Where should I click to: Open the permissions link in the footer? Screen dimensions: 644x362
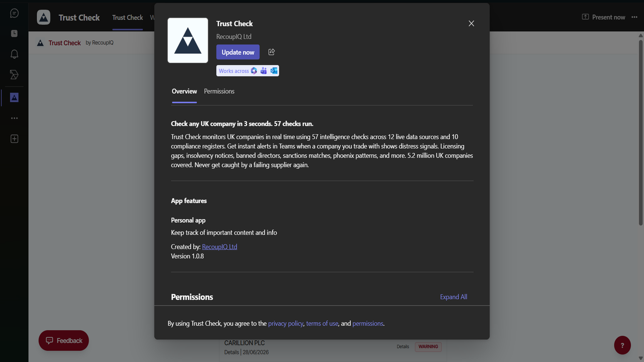click(x=368, y=324)
